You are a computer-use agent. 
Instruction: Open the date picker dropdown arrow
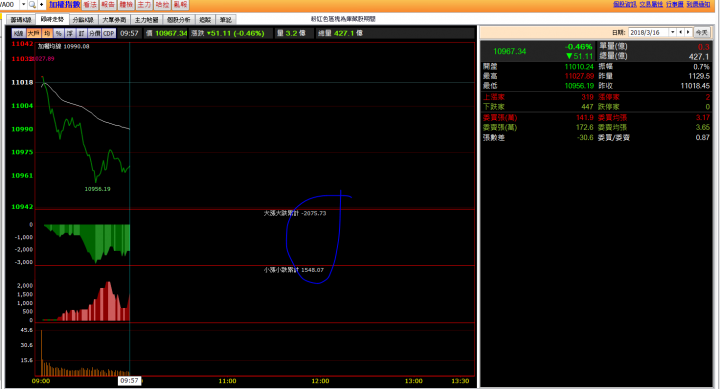(x=673, y=32)
